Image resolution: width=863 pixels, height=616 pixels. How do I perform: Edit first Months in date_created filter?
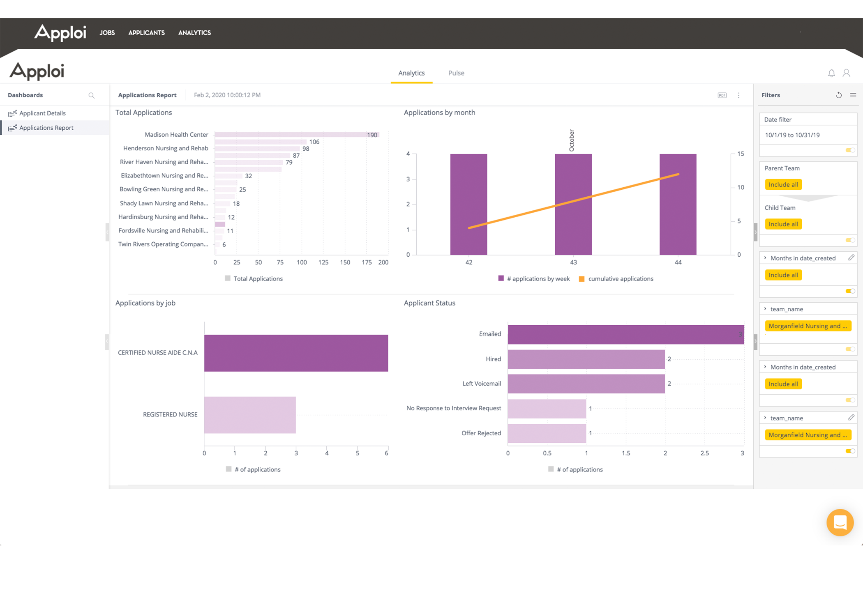851,257
